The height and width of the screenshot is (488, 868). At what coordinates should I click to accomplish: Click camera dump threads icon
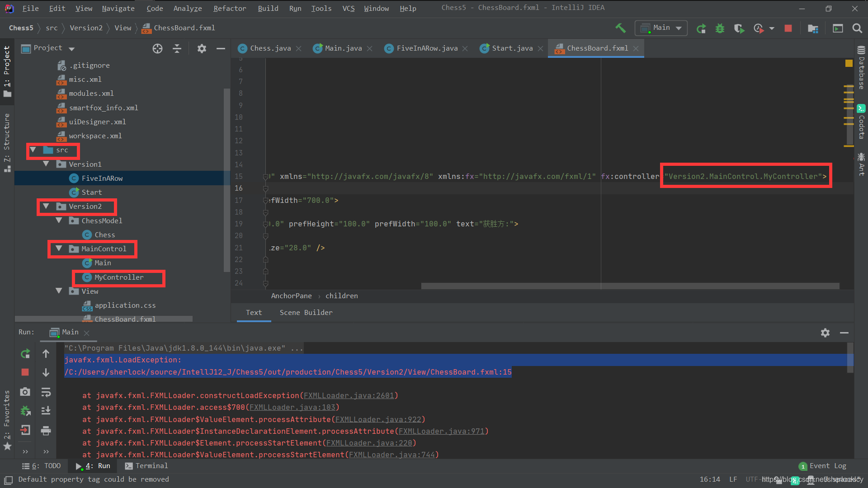25,392
